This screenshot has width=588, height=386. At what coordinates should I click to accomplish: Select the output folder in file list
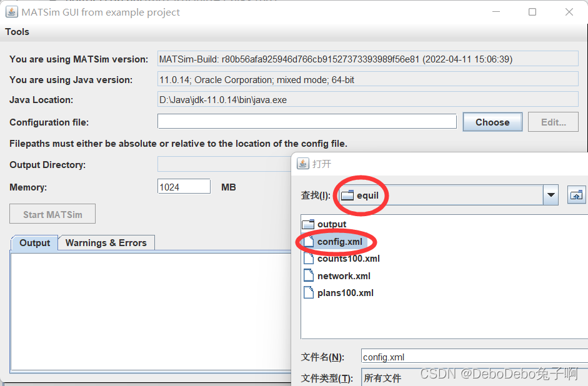(324, 224)
